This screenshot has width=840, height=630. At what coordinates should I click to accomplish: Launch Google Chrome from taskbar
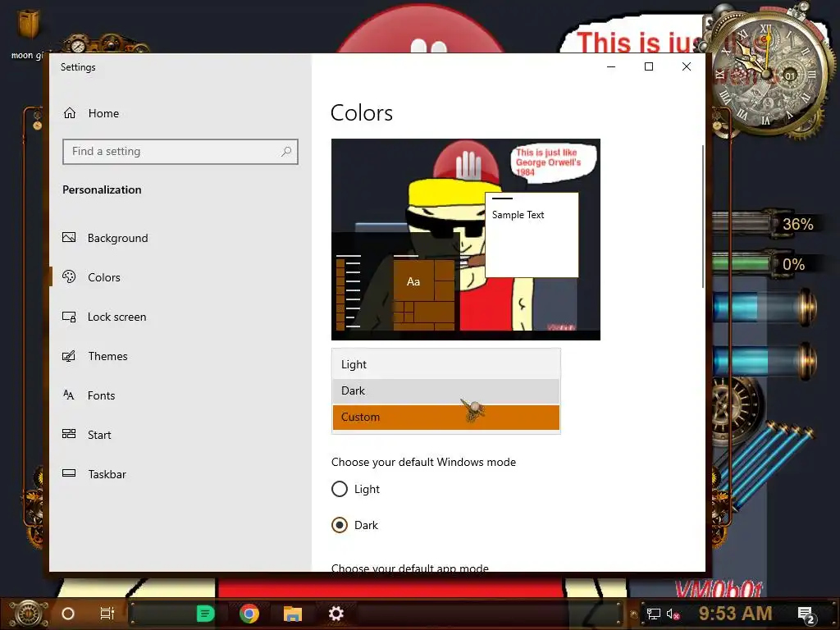coord(249,614)
